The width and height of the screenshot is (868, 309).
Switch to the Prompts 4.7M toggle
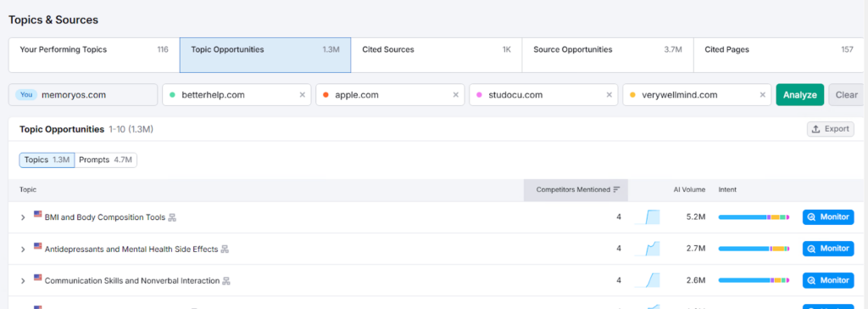(x=106, y=160)
